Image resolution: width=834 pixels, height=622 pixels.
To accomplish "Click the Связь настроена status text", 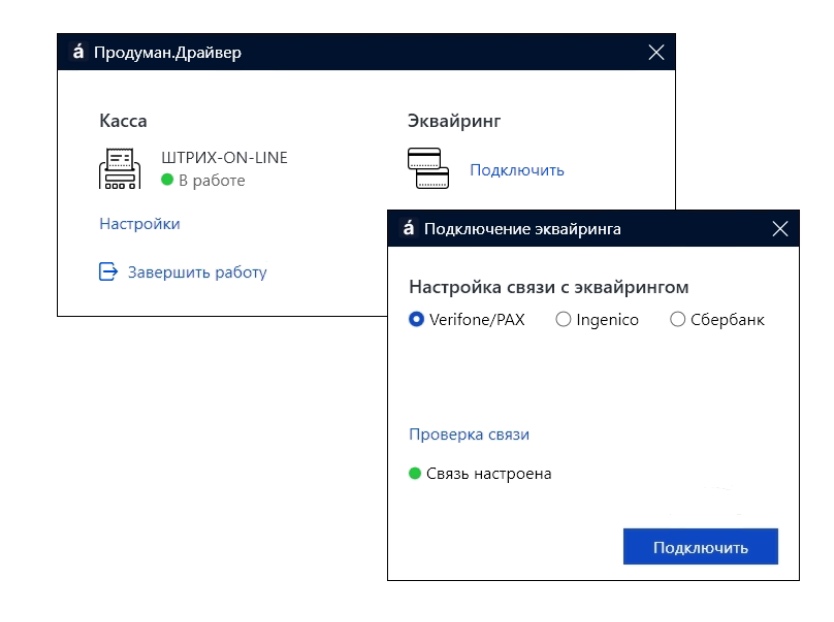I will (489, 474).
